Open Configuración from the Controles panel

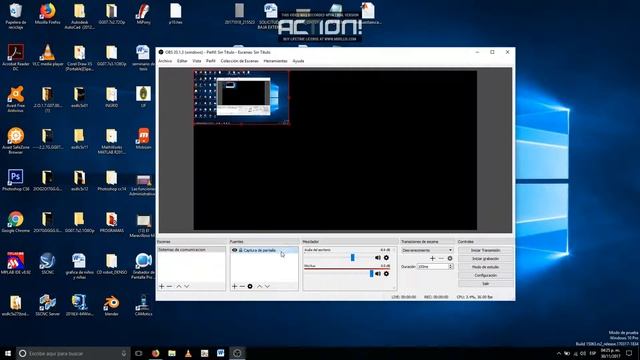point(485,275)
